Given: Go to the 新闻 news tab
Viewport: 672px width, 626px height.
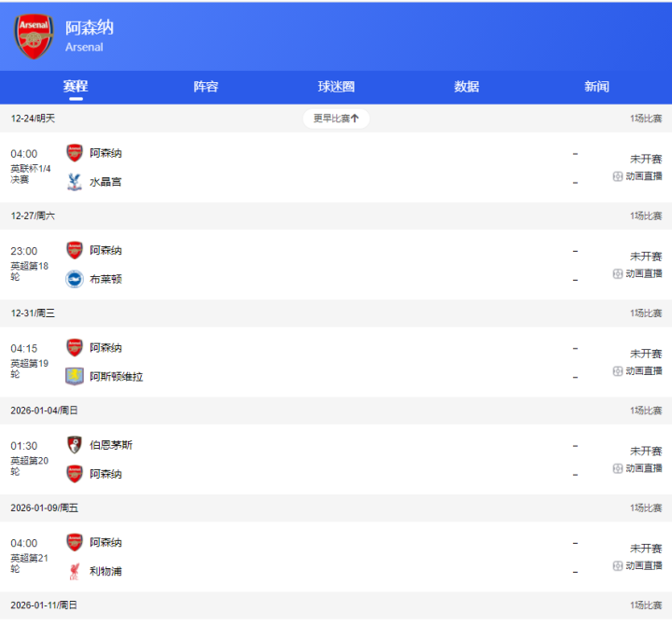Looking at the screenshot, I should tap(596, 87).
